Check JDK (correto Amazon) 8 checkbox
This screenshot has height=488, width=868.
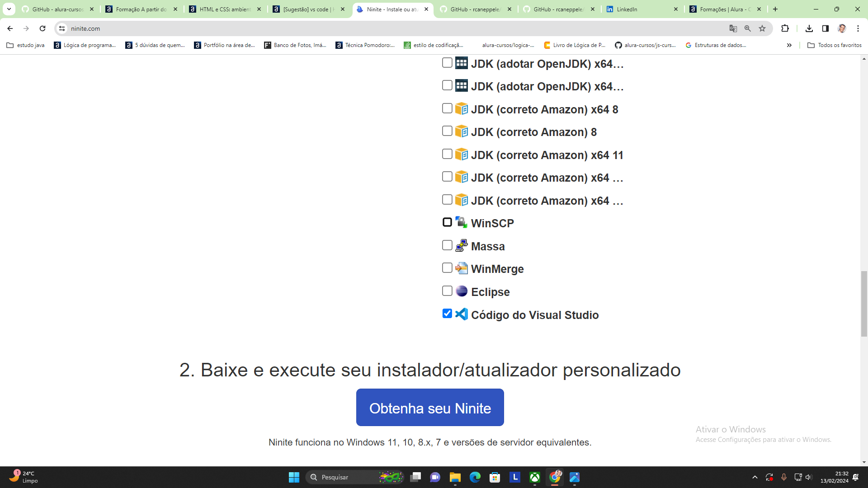pos(447,131)
